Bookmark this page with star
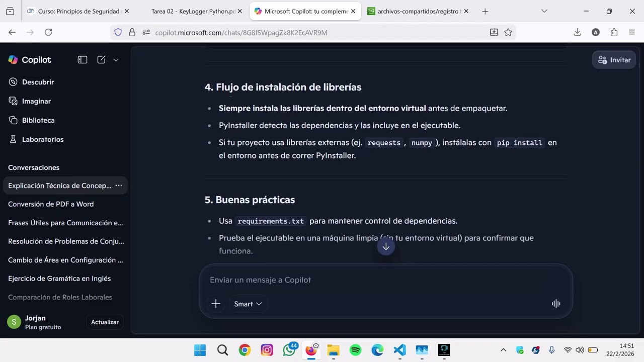Screen dimensions: 644x362 coord(508,32)
